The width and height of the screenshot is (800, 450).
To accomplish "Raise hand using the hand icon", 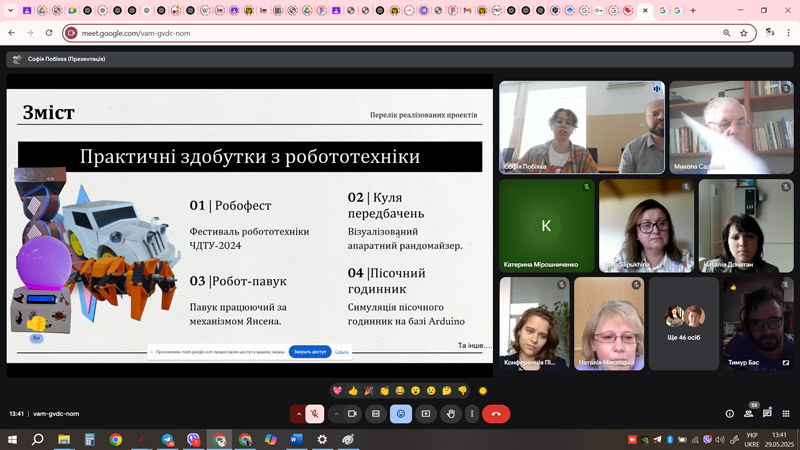I will click(451, 414).
